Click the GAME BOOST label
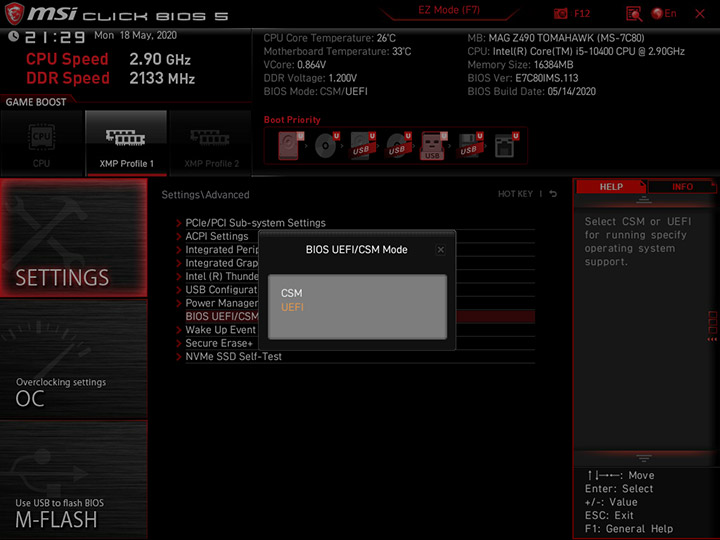The image size is (720, 540). (x=36, y=102)
